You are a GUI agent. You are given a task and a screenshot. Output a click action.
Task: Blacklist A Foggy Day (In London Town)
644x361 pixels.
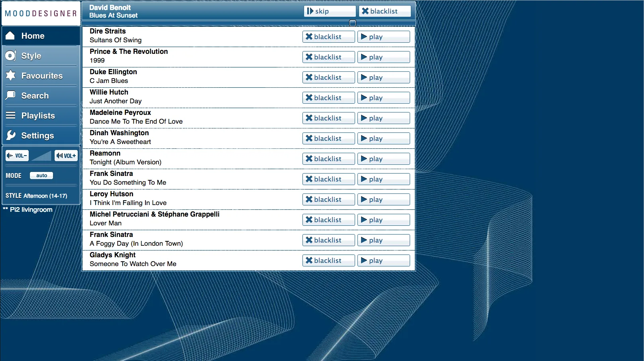pyautogui.click(x=329, y=240)
